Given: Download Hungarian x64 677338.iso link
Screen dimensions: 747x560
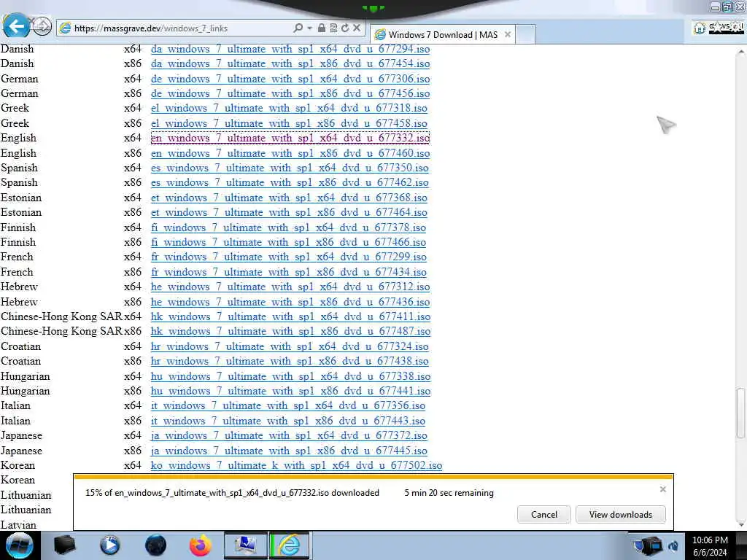Looking at the screenshot, I should (x=290, y=376).
